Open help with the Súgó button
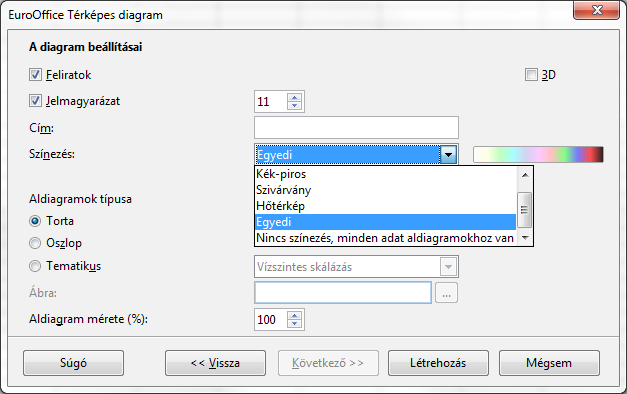This screenshot has width=627, height=394. [74, 363]
